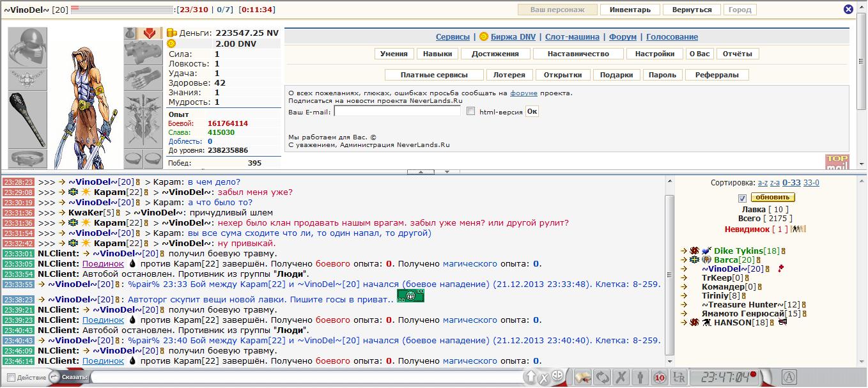Collapse the top panel using up arrow
The height and width of the screenshot is (388, 868).
421,172
